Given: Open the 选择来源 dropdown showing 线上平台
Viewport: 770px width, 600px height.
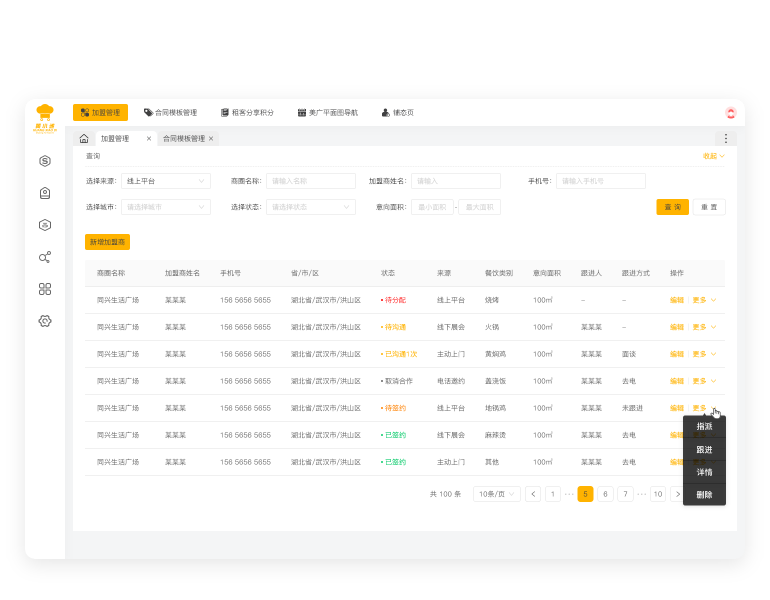Looking at the screenshot, I should tap(165, 181).
